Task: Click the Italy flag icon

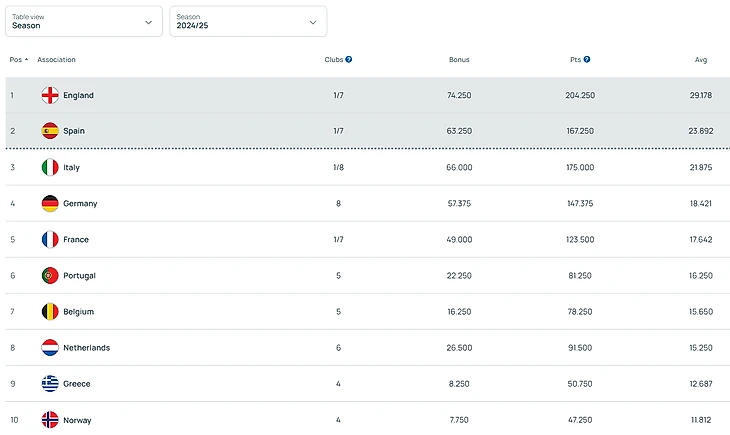Action: [50, 167]
